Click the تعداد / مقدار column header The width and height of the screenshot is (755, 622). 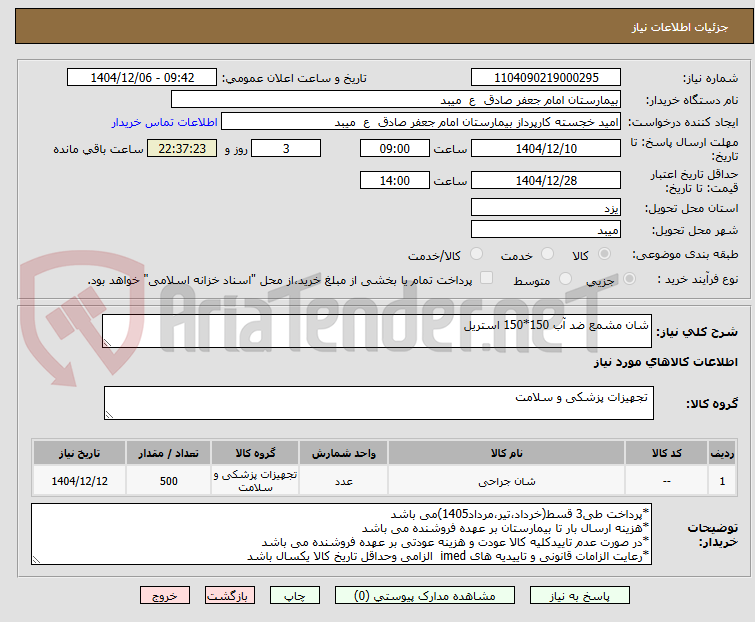169,453
